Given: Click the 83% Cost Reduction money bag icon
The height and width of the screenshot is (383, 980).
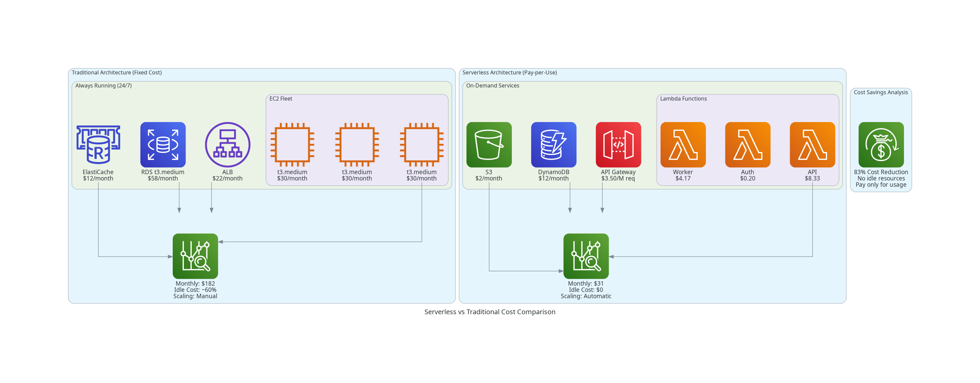Looking at the screenshot, I should coord(881,145).
